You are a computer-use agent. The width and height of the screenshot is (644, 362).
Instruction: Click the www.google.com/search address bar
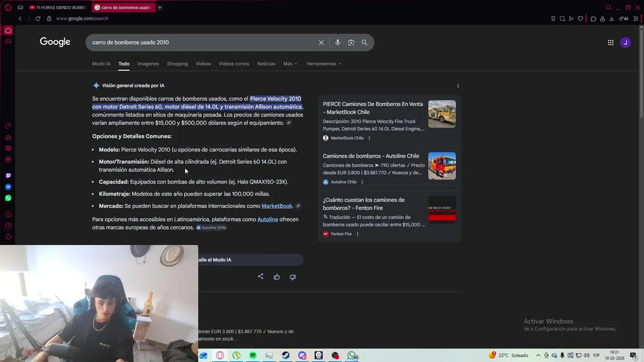[x=82, y=19]
